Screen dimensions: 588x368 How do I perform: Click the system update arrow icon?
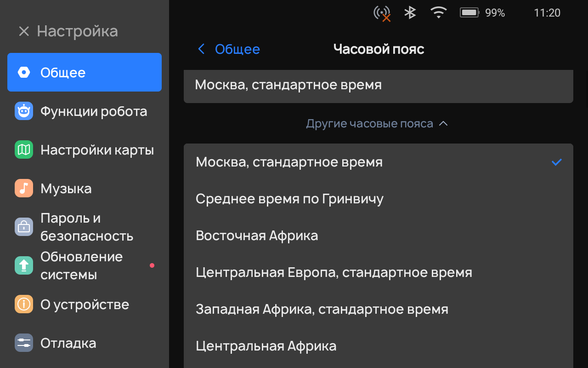click(24, 265)
